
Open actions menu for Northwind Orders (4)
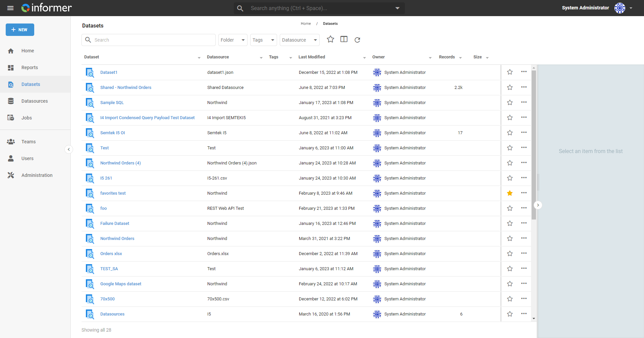524,162
